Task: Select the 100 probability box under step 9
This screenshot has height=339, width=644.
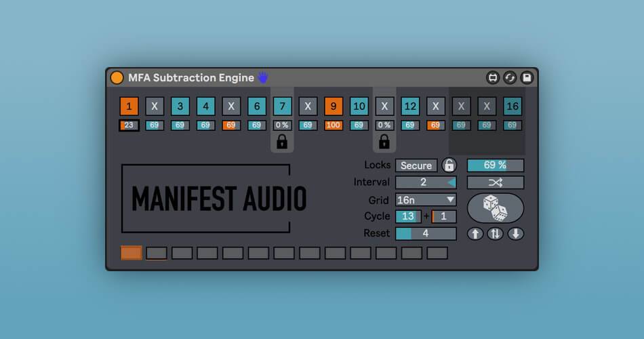Action: [x=334, y=125]
